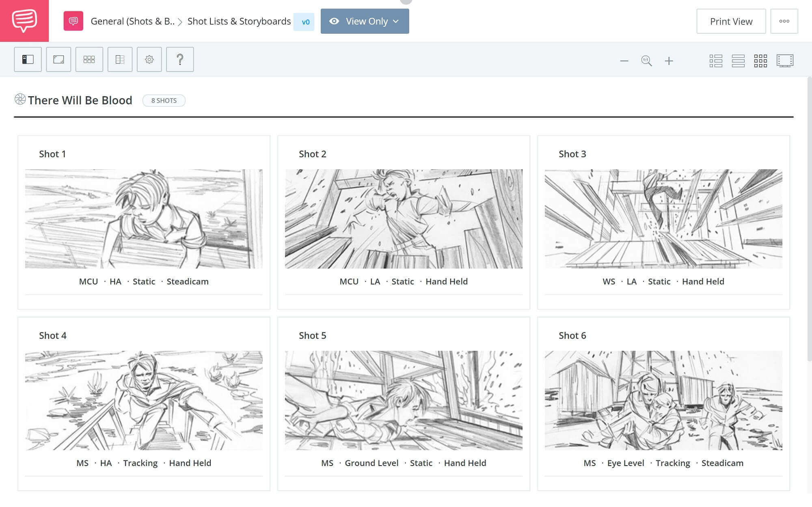Image resolution: width=812 pixels, height=507 pixels.
Task: Open the settings gear icon
Action: [x=149, y=59]
